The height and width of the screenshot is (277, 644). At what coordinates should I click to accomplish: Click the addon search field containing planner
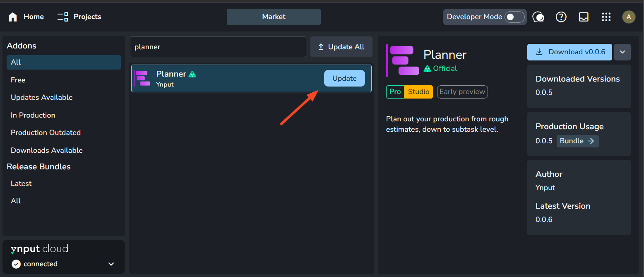(x=218, y=47)
